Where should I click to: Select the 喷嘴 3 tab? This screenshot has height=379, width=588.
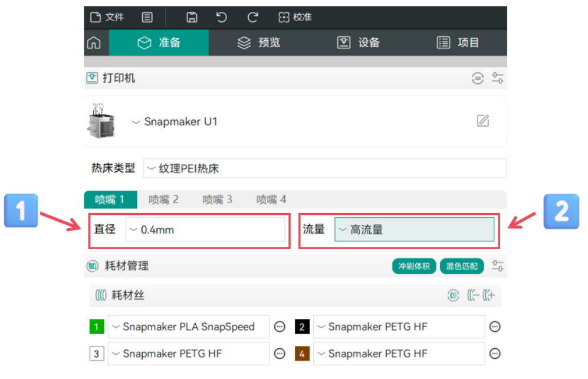(x=218, y=200)
